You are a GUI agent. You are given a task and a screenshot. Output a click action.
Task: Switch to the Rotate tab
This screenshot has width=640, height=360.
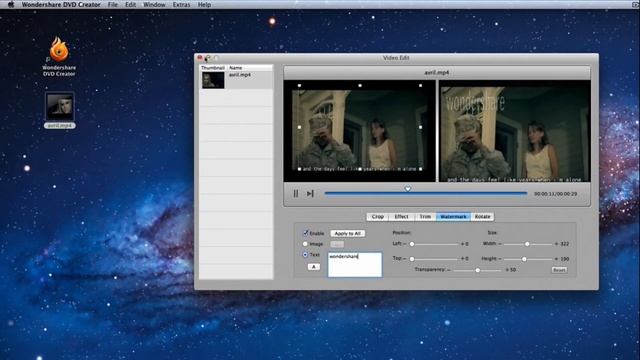pos(482,217)
